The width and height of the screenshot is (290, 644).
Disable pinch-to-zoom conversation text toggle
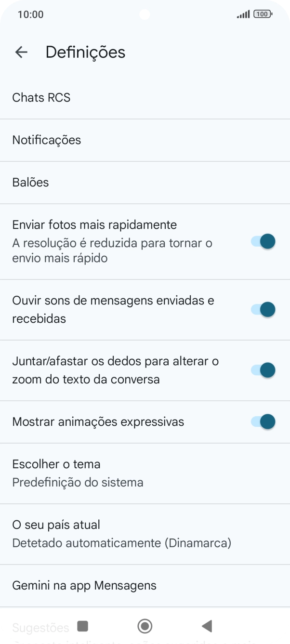pos(263,370)
